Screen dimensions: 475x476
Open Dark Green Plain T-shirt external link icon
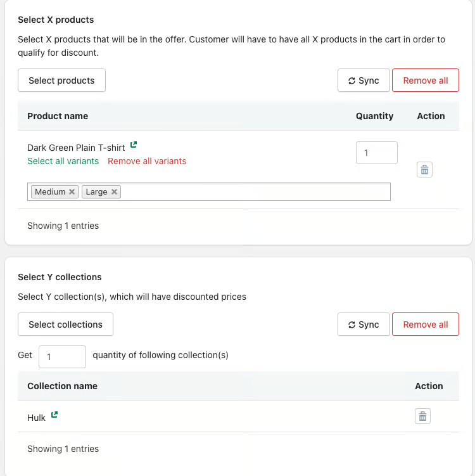[x=134, y=145]
